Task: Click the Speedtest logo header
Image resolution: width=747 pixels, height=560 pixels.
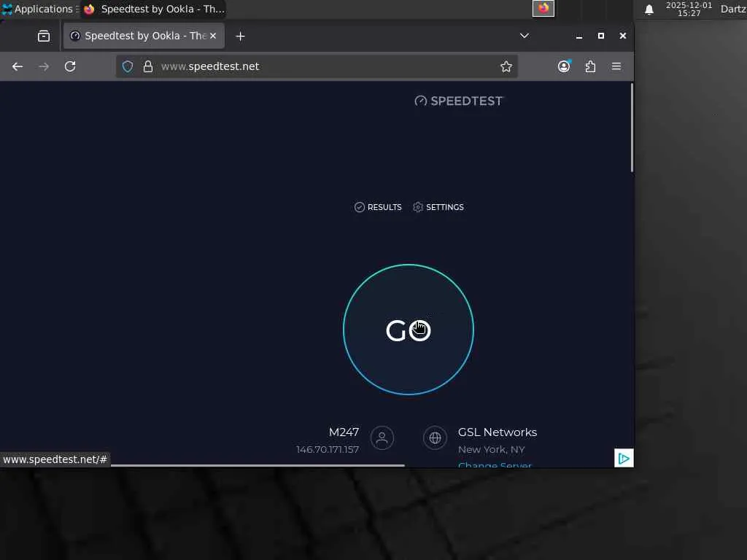Action: tap(459, 101)
